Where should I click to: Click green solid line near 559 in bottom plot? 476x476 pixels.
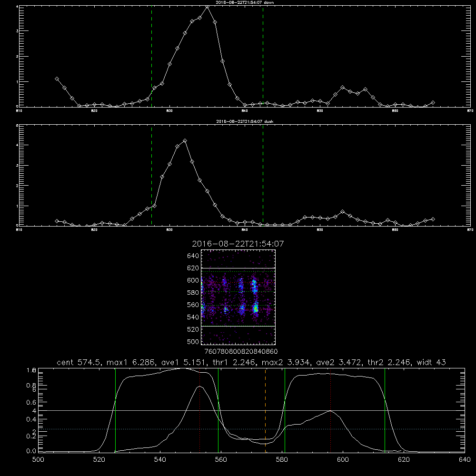218,410
